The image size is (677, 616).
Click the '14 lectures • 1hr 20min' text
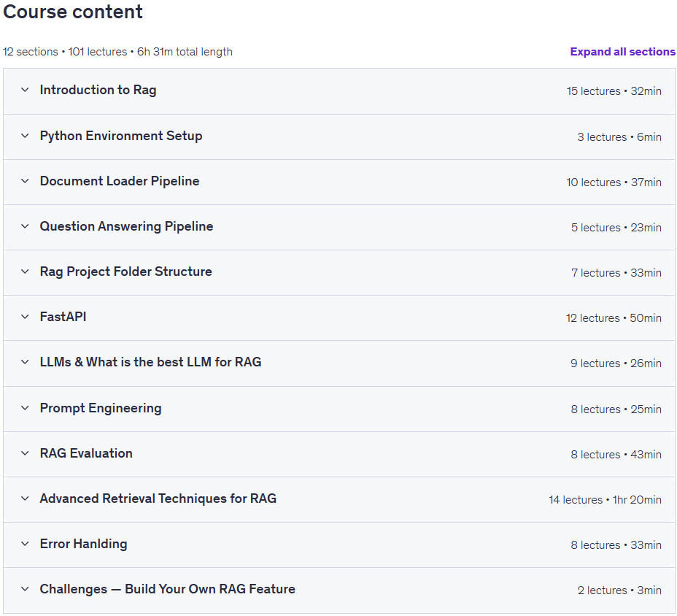[605, 500]
